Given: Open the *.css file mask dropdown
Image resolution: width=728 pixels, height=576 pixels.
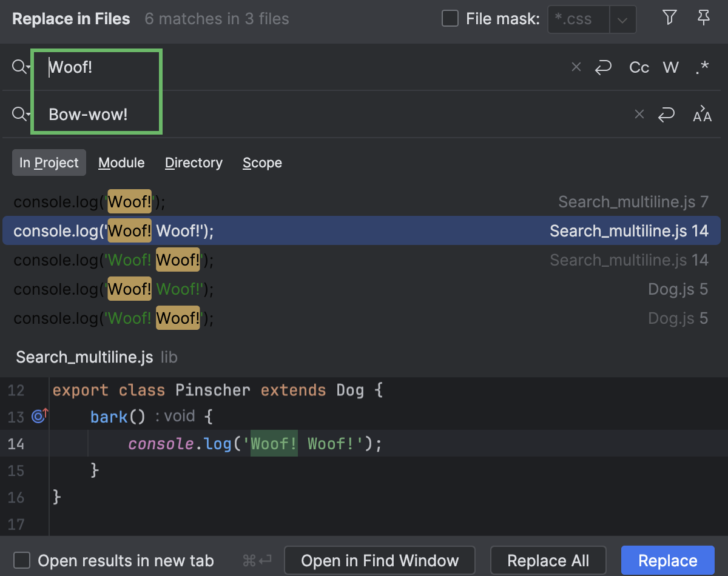Looking at the screenshot, I should (623, 19).
